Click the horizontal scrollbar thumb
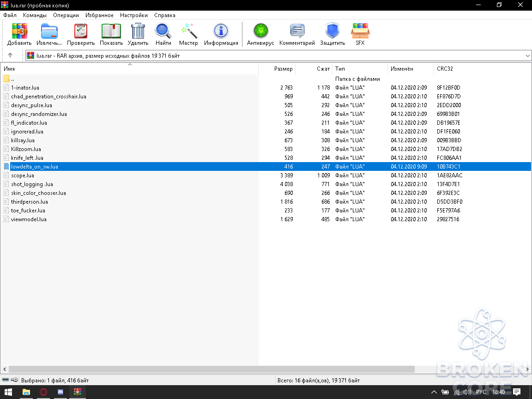532x399 pixels. [x=212, y=369]
